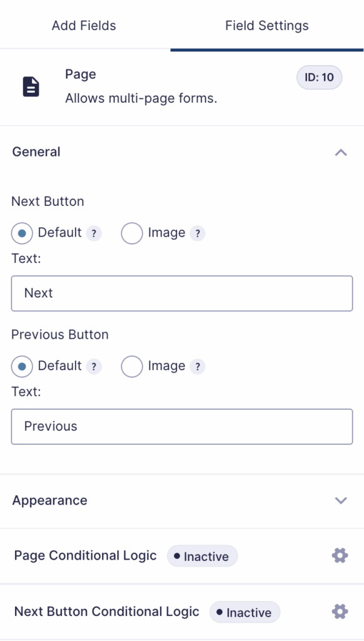
Task: Select Default option for Previous Button
Action: 22,366
